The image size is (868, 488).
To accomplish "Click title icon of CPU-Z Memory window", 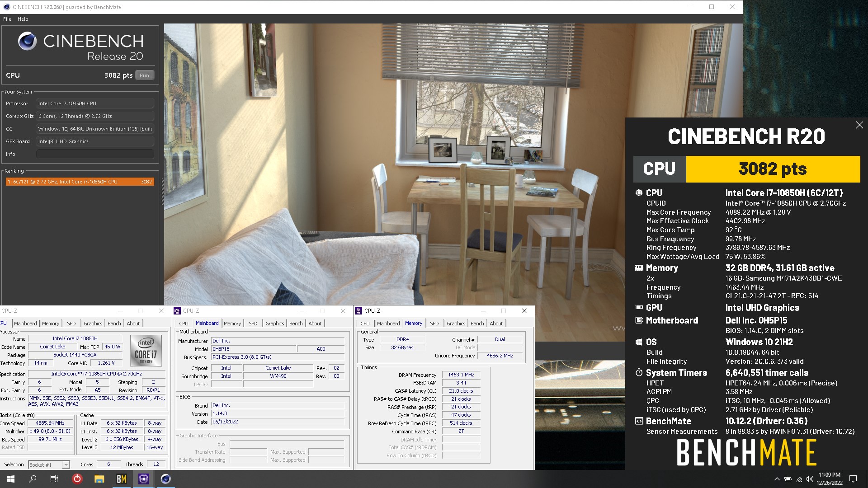I will click(359, 311).
